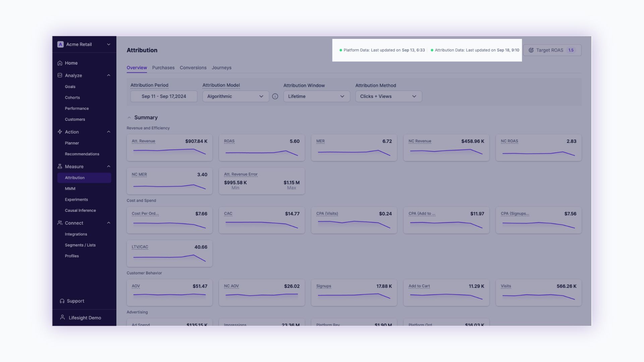Image resolution: width=644 pixels, height=362 pixels.
Task: Switch to the Purchases tab
Action: click(x=163, y=68)
